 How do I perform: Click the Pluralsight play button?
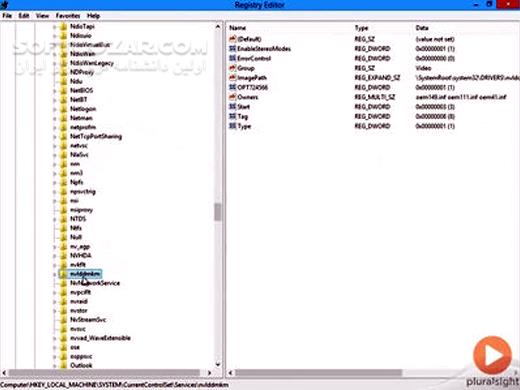492,355
